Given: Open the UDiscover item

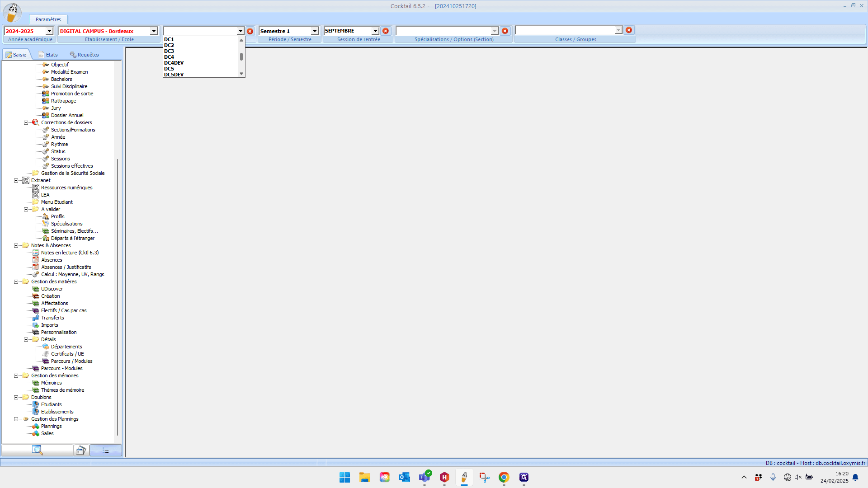Looking at the screenshot, I should (x=52, y=289).
